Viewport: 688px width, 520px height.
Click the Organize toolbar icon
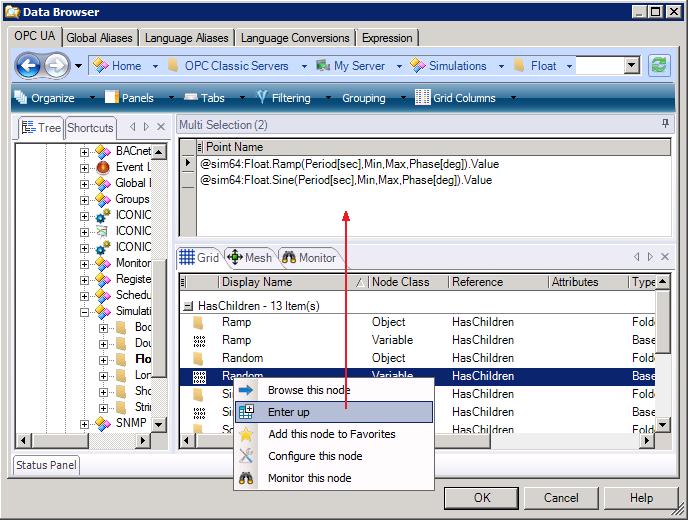click(21, 98)
